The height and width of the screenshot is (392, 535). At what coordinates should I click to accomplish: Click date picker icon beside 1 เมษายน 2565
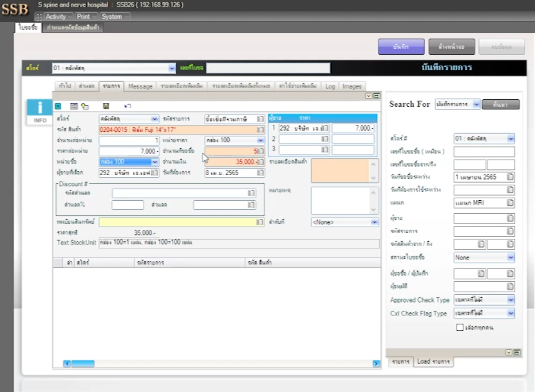pyautogui.click(x=510, y=177)
